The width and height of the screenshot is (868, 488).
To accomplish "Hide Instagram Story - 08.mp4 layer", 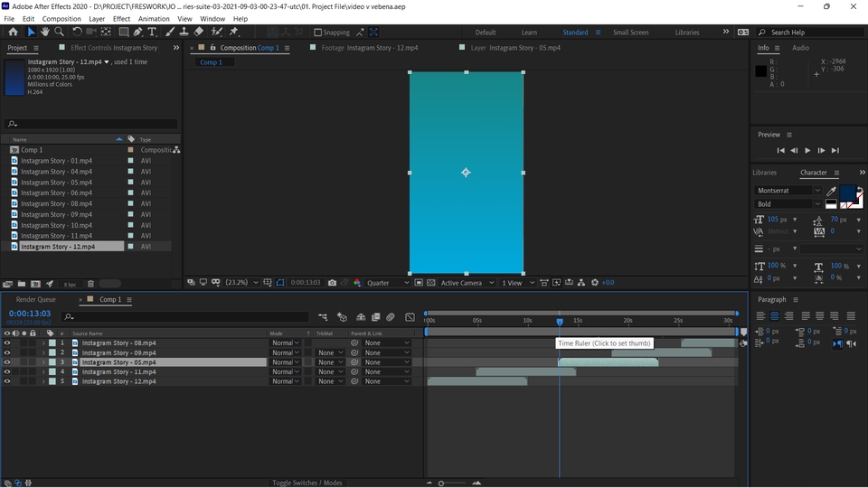I will click(7, 343).
